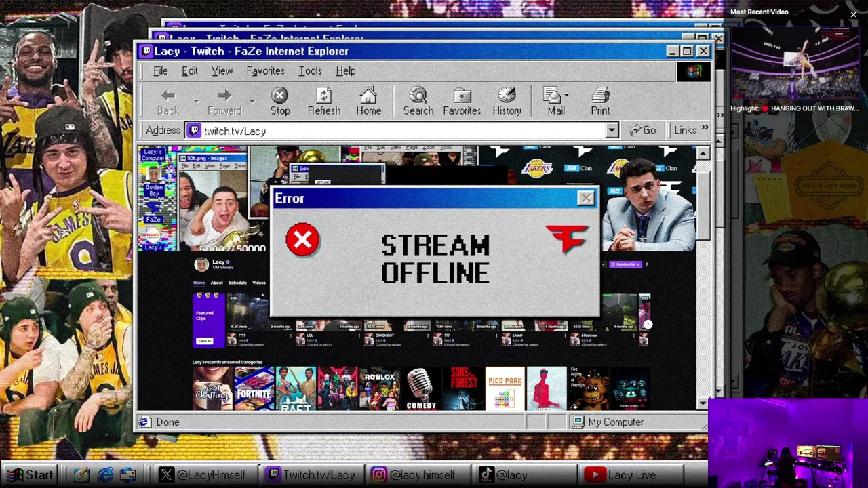This screenshot has height=488, width=868.
Task: Click the X logo taskbar icon
Action: [166, 475]
